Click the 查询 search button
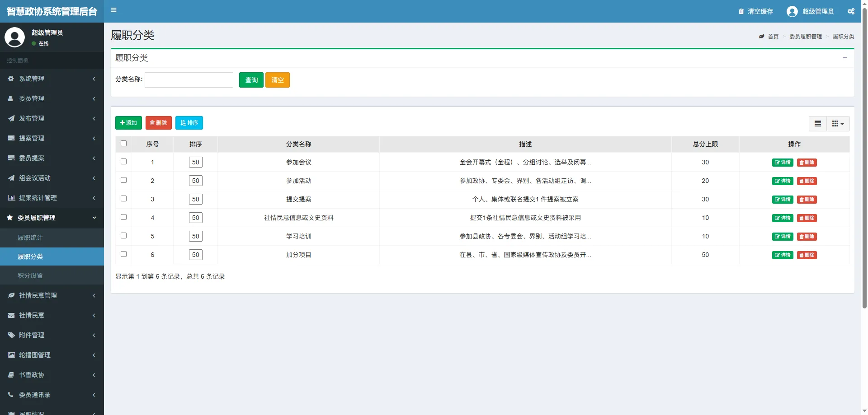Viewport: 868px width, 415px height. tap(251, 80)
